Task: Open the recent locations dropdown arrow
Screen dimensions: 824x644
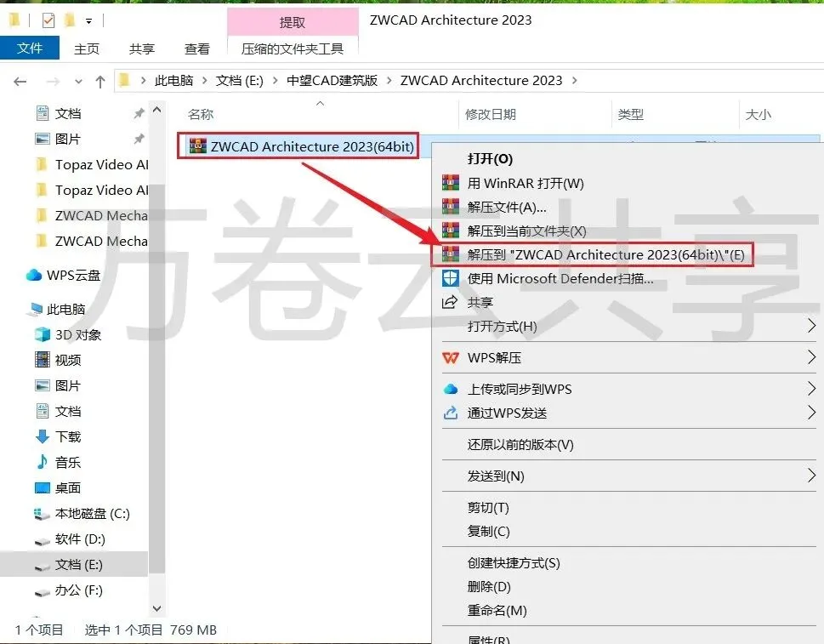Action: point(78,82)
